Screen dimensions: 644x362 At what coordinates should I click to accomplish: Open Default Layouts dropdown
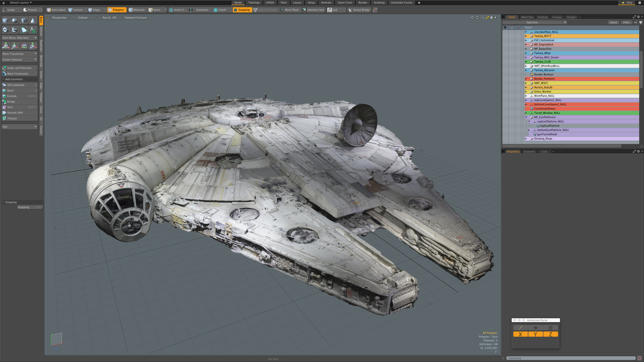click(x=21, y=3)
